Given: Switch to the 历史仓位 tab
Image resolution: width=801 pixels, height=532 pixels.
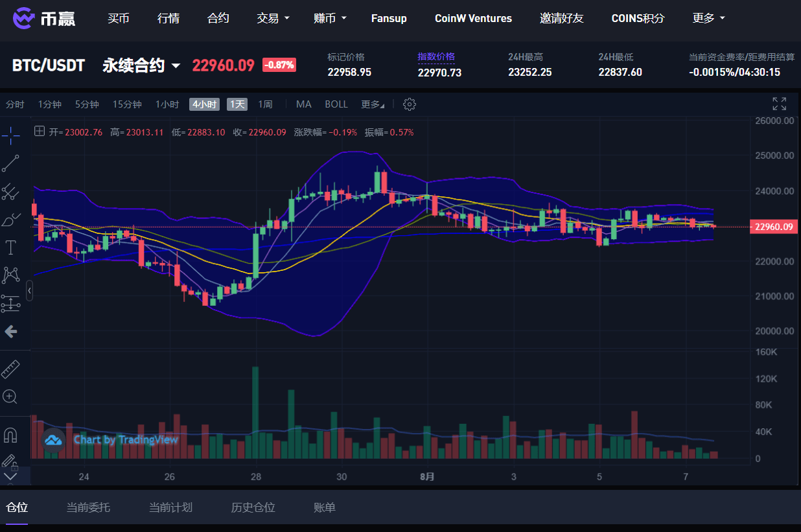Looking at the screenshot, I should point(253,508).
